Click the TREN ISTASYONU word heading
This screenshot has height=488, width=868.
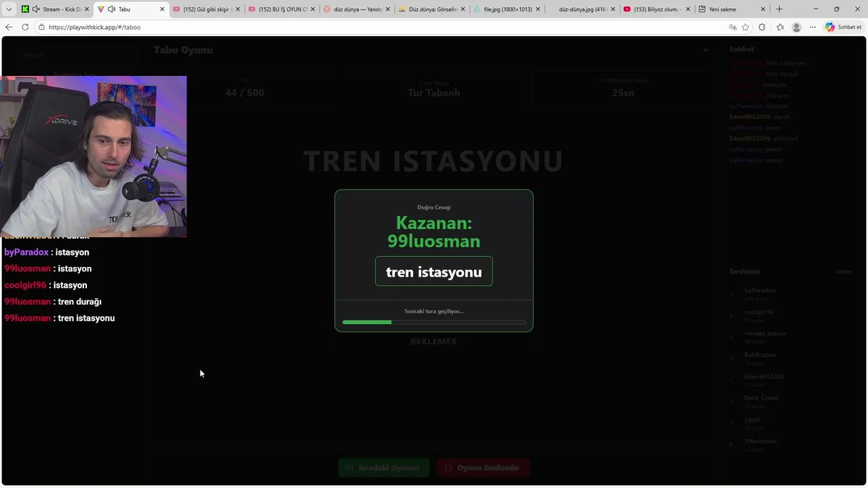point(433,161)
